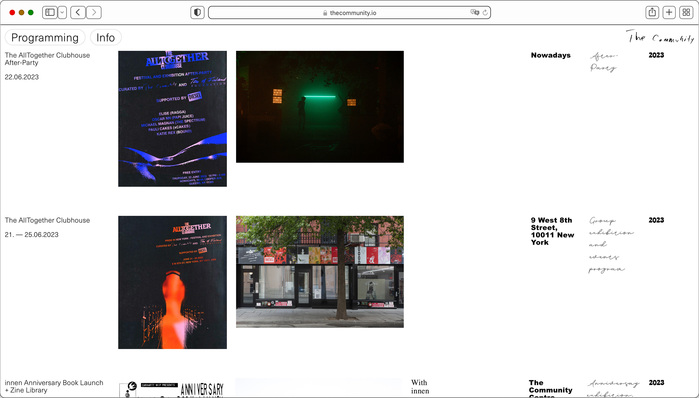Open the storefront street photo
This screenshot has height=398, width=699.
pos(320,272)
